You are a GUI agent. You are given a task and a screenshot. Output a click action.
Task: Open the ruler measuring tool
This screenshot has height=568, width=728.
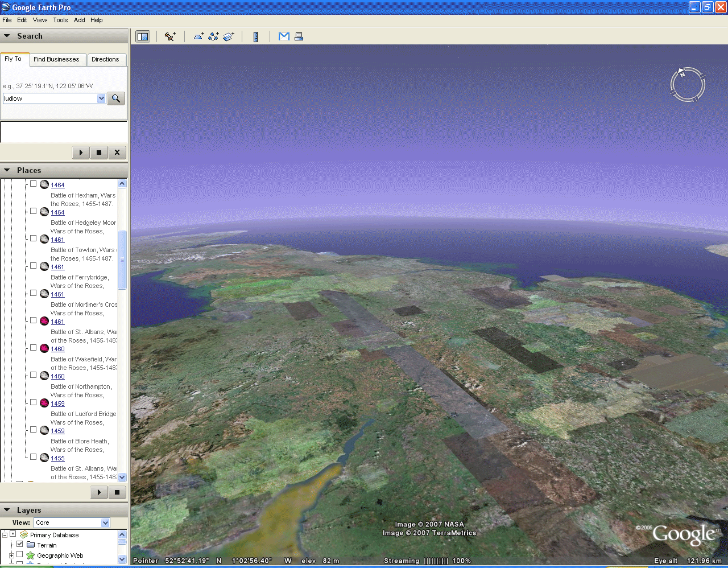click(256, 36)
